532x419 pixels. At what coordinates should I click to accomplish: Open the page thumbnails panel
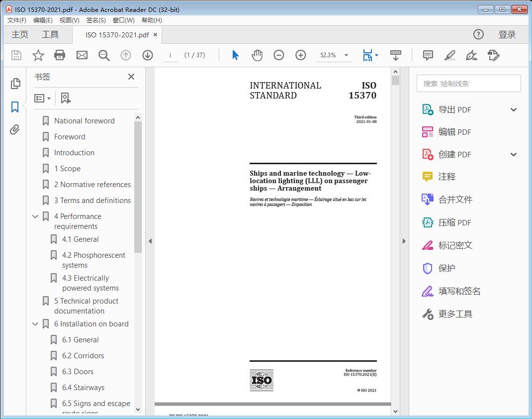coord(14,84)
